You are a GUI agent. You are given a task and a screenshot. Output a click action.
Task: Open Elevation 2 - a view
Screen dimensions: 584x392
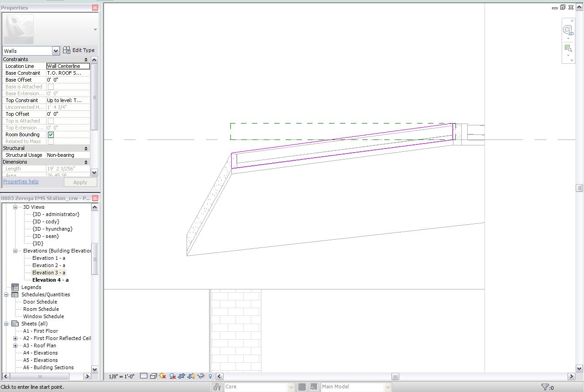point(49,265)
